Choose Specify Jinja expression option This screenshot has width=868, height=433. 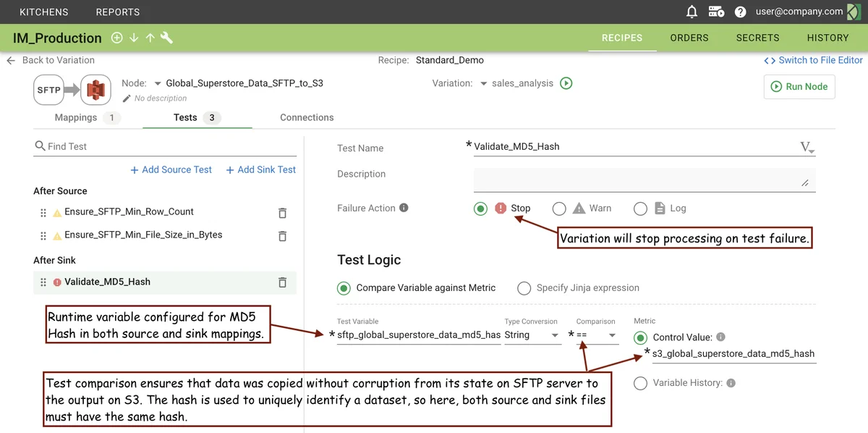point(524,288)
